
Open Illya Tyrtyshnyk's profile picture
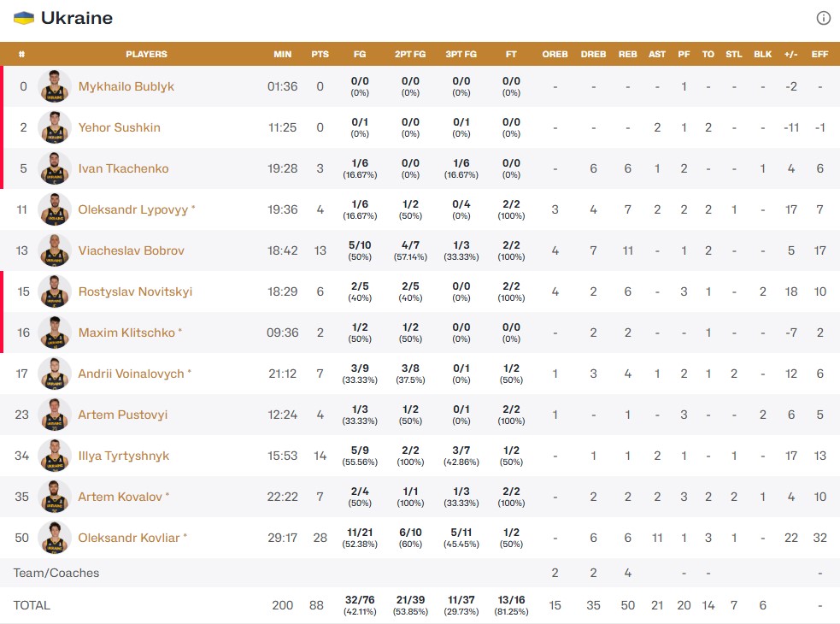55,456
